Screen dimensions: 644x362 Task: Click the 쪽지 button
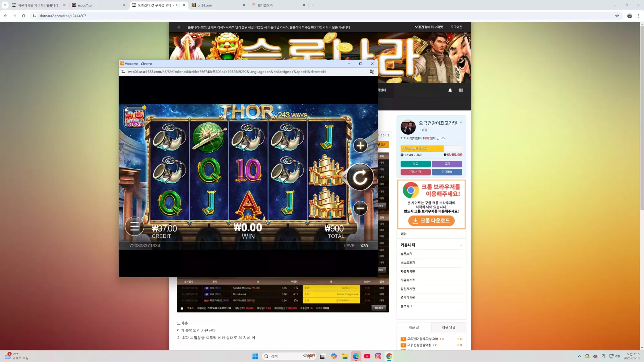click(x=447, y=164)
